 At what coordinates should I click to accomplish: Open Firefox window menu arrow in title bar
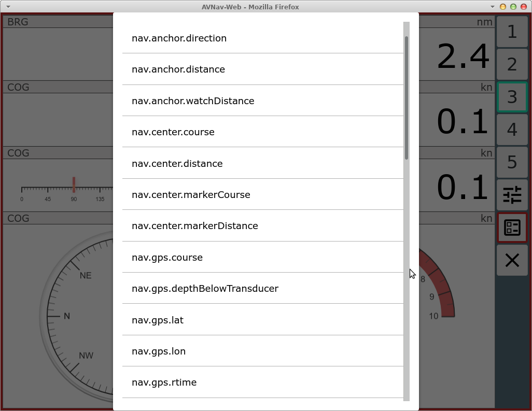click(8, 7)
